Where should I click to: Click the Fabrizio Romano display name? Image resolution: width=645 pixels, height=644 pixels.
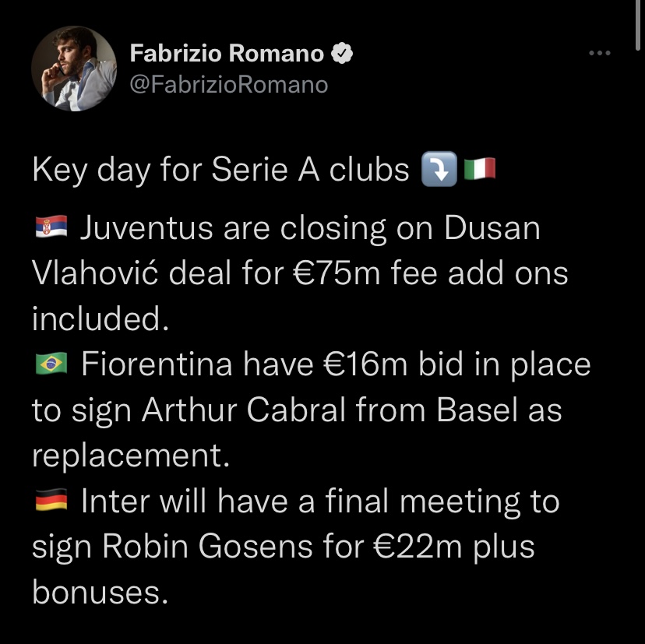point(226,53)
